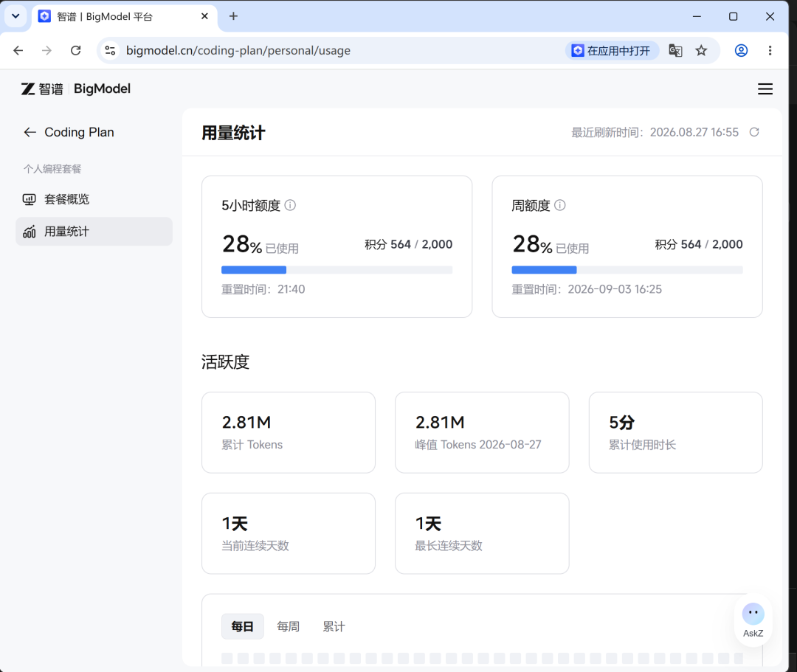This screenshot has height=672, width=797.
Task: Click the 累计 Tokens card
Action: (x=289, y=432)
